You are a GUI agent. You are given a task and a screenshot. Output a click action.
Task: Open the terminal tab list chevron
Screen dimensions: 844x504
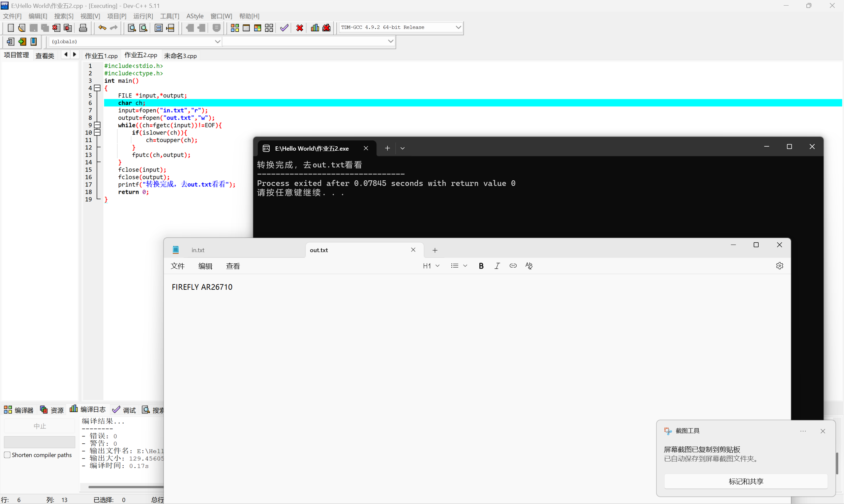click(x=403, y=148)
